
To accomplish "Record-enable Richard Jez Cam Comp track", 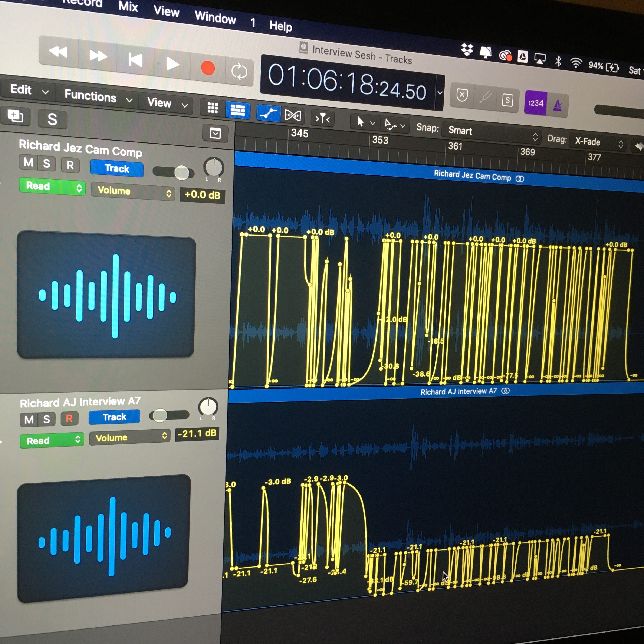I will pyautogui.click(x=70, y=165).
